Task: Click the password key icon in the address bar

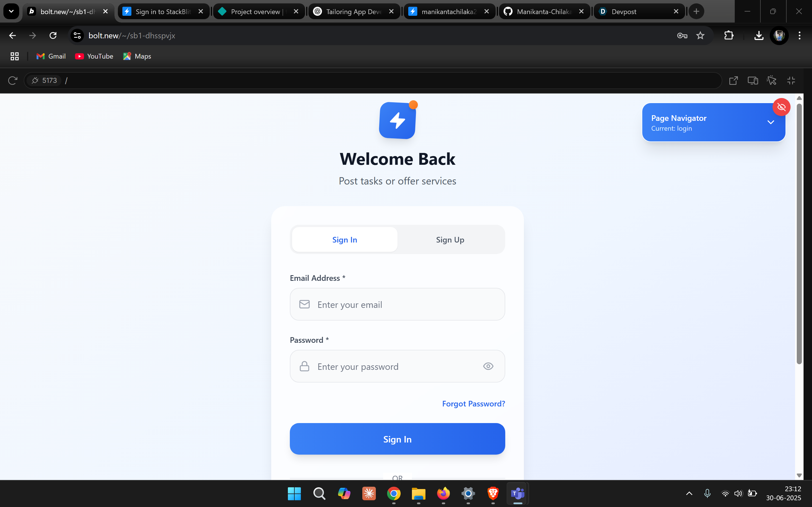Action: (682, 35)
